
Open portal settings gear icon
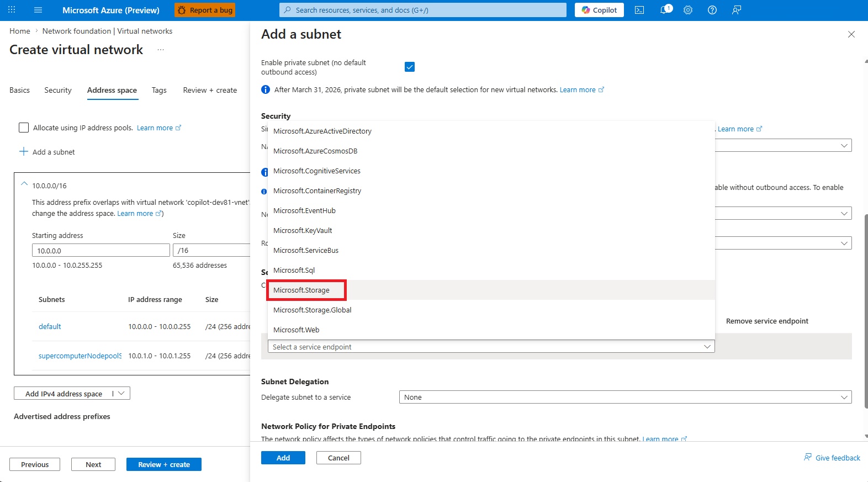tap(688, 10)
